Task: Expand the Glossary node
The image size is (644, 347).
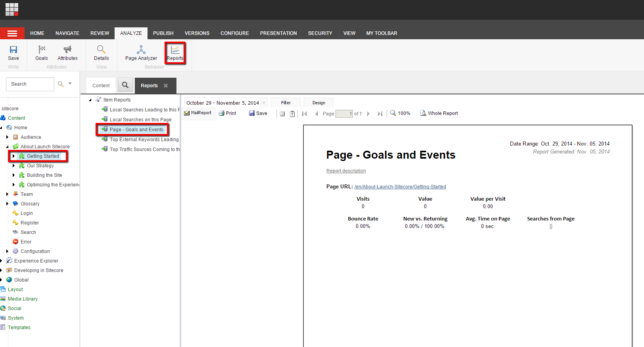Action: point(7,204)
